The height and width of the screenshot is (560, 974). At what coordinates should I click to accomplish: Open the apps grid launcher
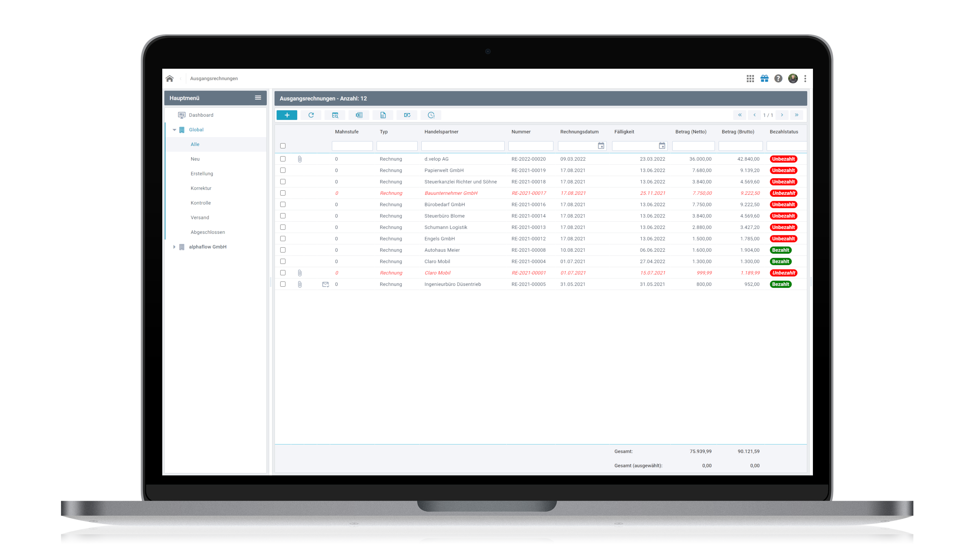pyautogui.click(x=750, y=78)
